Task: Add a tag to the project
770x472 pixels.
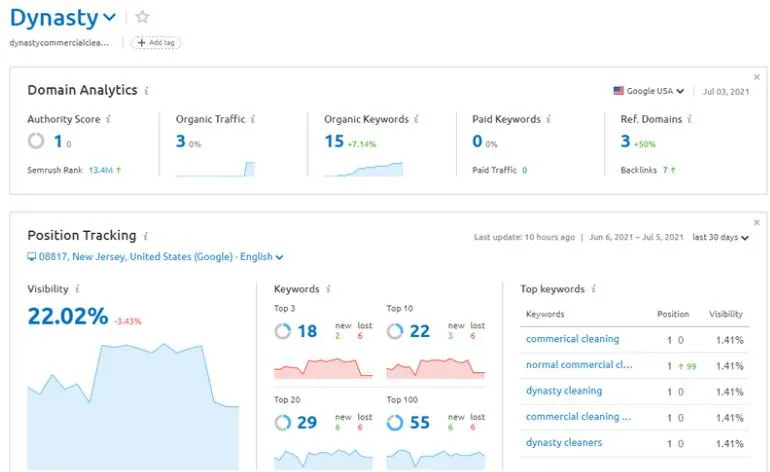Action: click(156, 43)
